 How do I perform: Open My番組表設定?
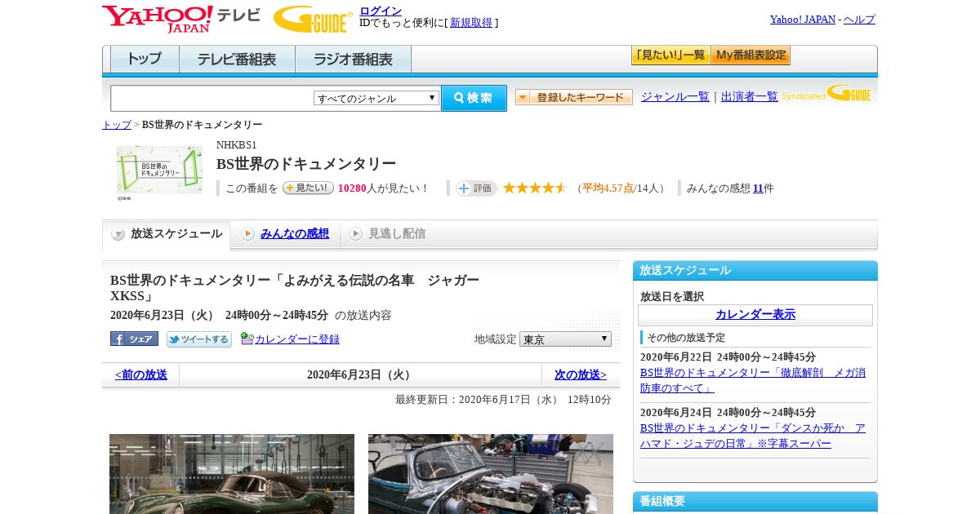pos(751,55)
